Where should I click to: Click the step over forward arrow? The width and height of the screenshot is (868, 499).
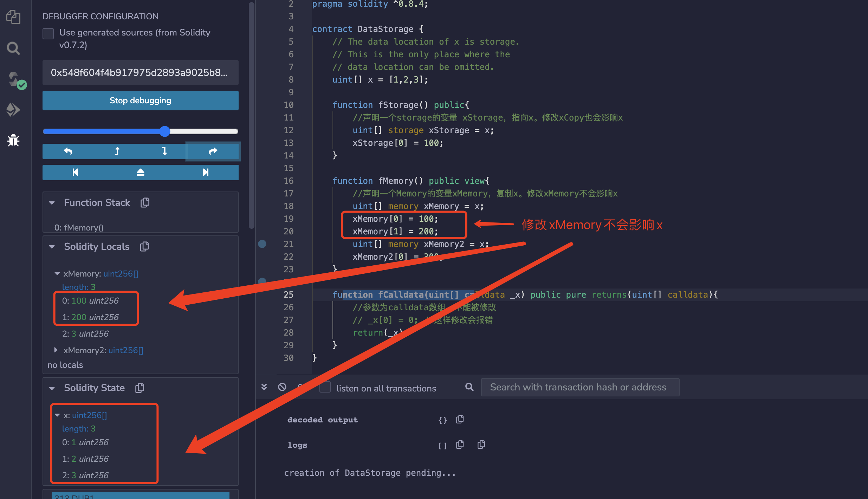pos(213,151)
